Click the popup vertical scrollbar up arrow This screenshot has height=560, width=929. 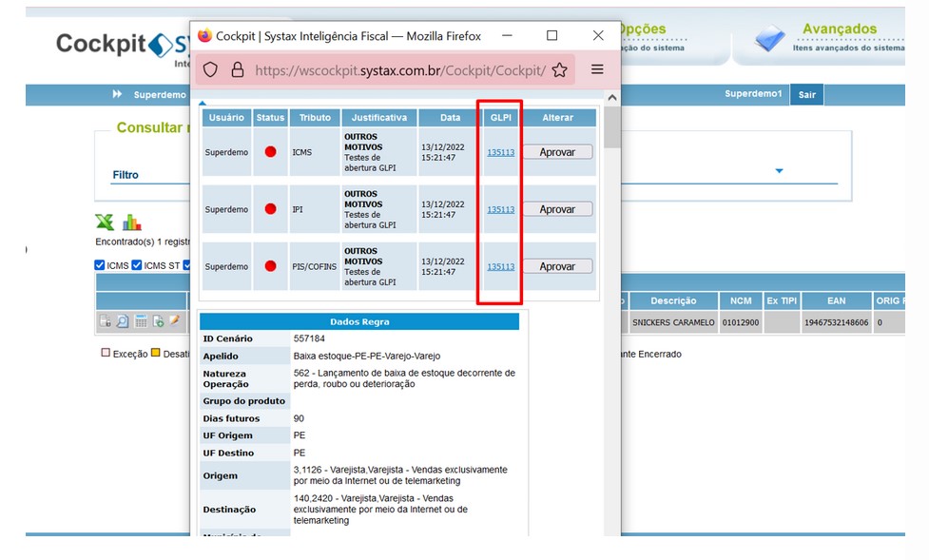tap(612, 97)
